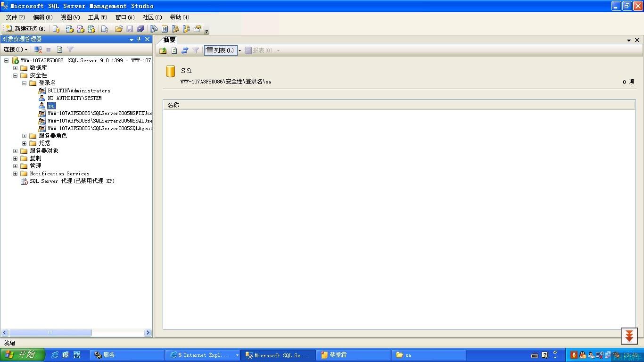Click the List (列表) view button
Viewport: 644px width, 362px height.
pos(220,50)
